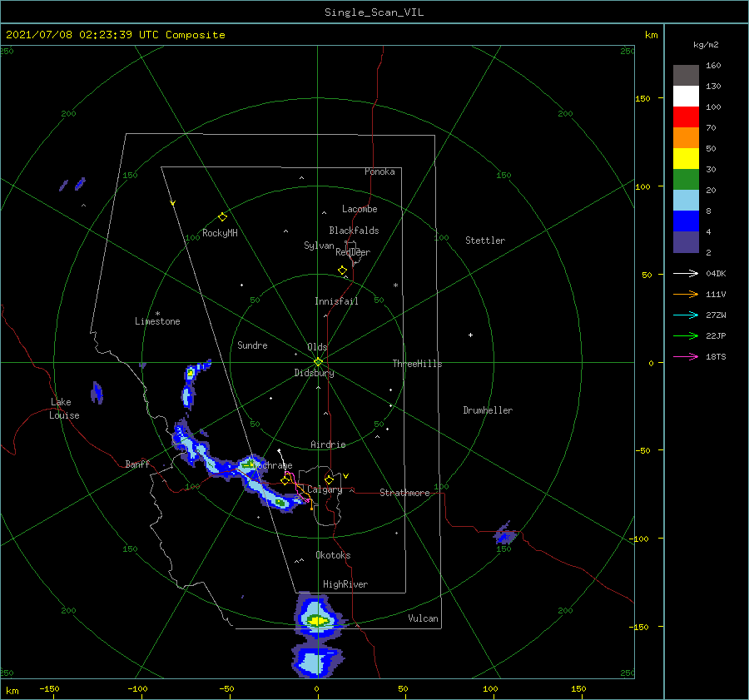Click the cyan 27ZW track arrow
The image size is (749, 700).
[x=686, y=315]
